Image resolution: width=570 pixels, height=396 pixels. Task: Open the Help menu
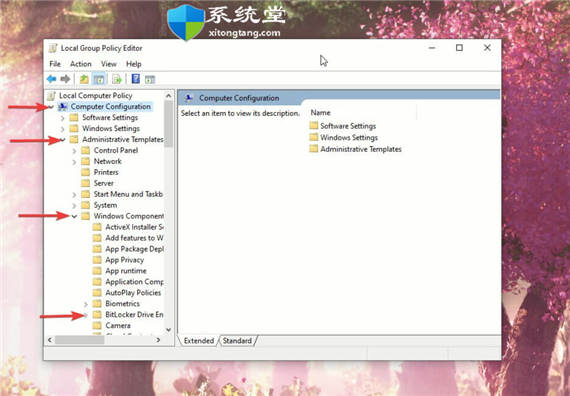click(134, 64)
